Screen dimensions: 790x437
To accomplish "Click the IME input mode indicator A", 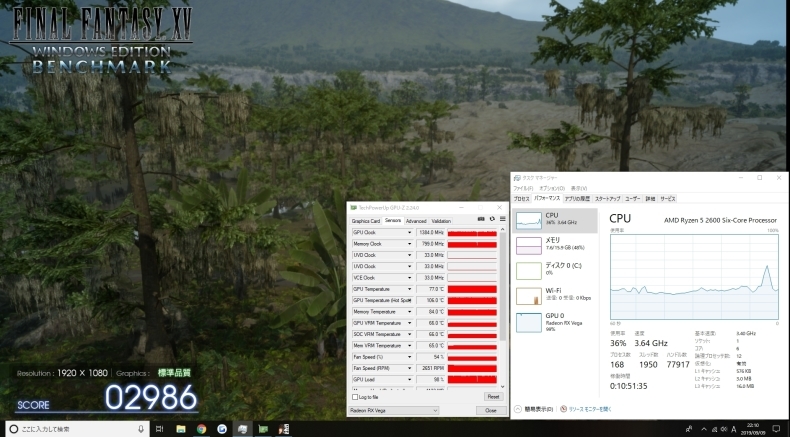I will click(x=734, y=429).
